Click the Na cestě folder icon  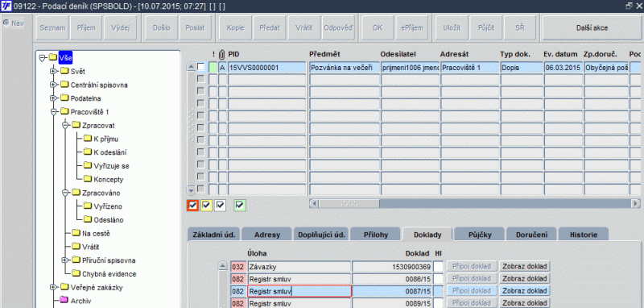pos(76,233)
